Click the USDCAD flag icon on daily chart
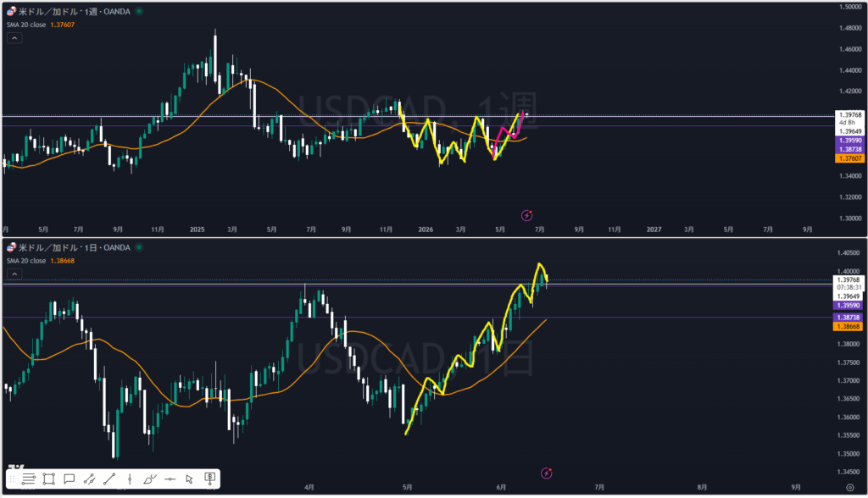The image size is (868, 498). click(x=11, y=247)
